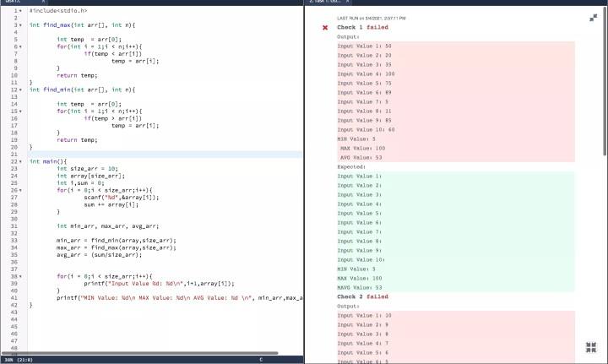Click the 'int find_max(int arr[], int n){' line

coord(82,25)
